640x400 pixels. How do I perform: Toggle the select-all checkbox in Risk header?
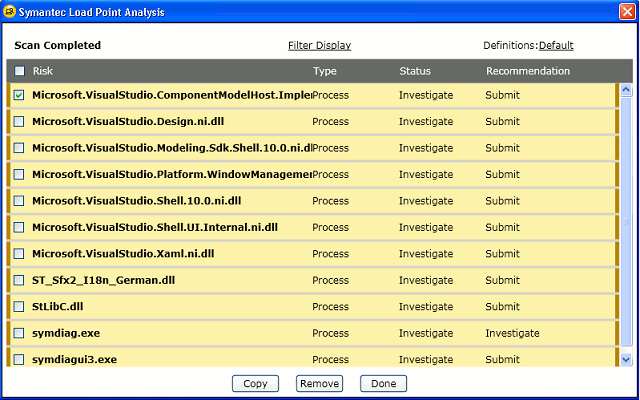pos(19,71)
